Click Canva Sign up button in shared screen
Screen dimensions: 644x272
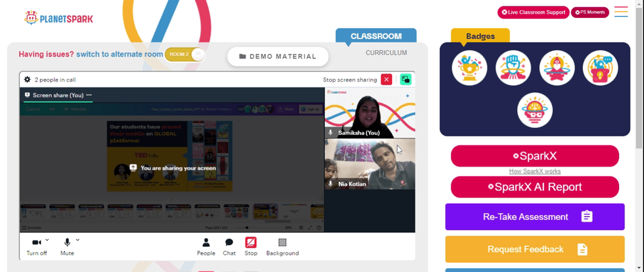(309, 109)
